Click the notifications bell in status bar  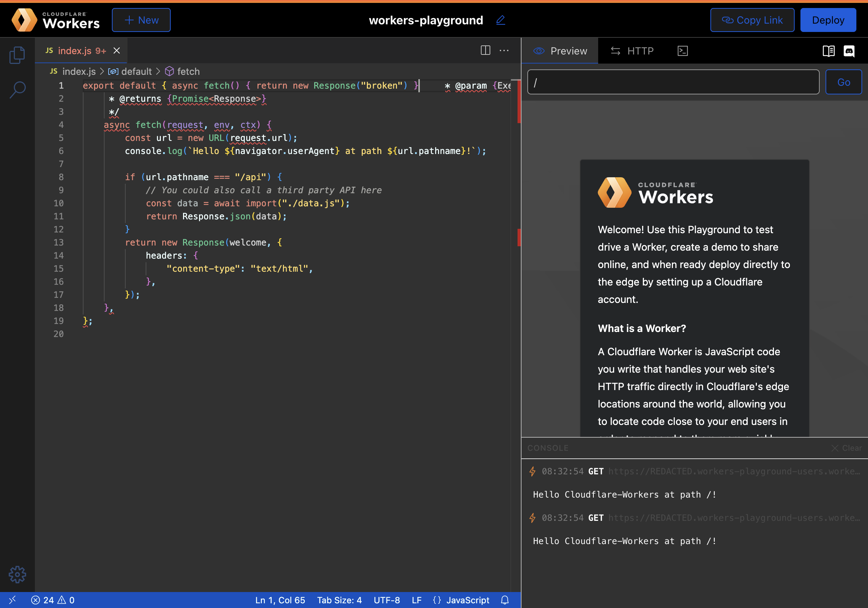click(x=505, y=600)
